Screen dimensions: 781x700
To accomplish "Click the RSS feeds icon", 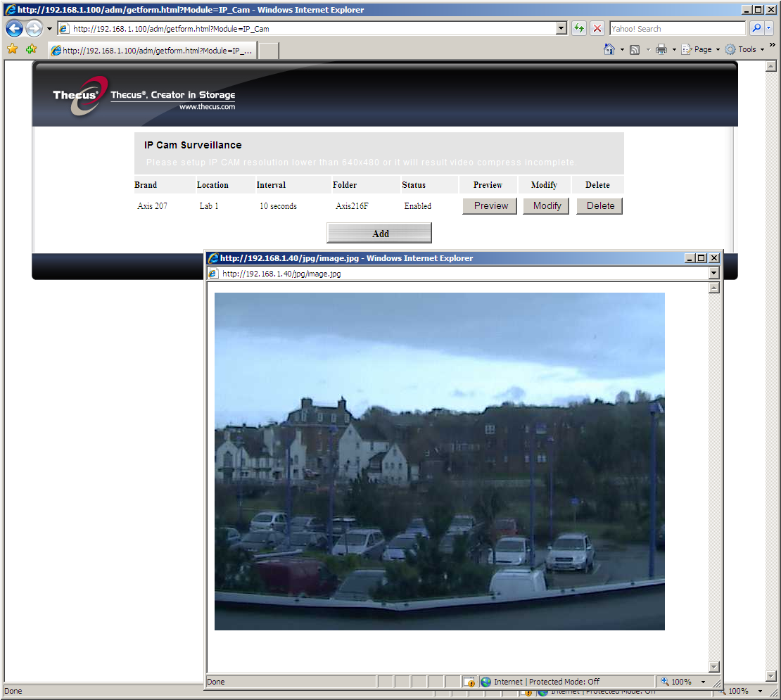I will tap(635, 49).
